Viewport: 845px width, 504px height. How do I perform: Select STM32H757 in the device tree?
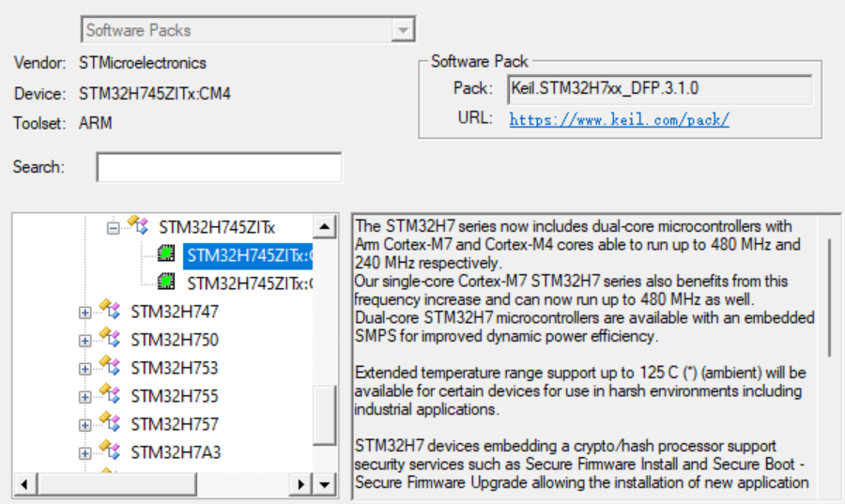coord(175,425)
